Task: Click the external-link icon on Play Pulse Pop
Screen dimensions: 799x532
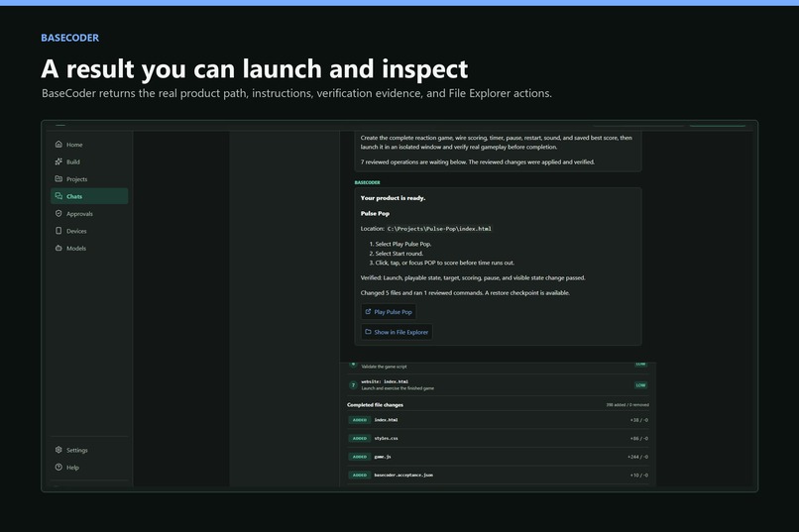Action: coord(368,311)
